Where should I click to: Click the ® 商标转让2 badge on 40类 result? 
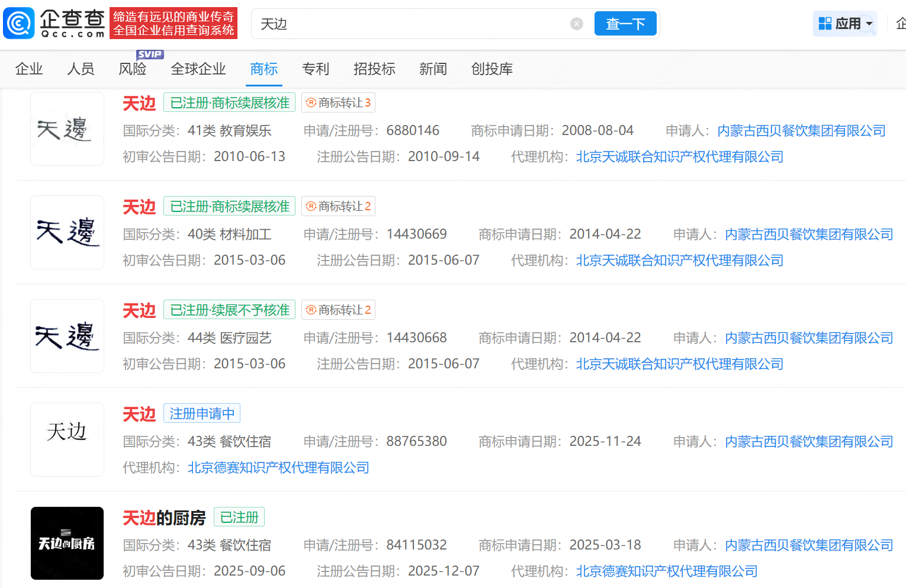pos(338,206)
